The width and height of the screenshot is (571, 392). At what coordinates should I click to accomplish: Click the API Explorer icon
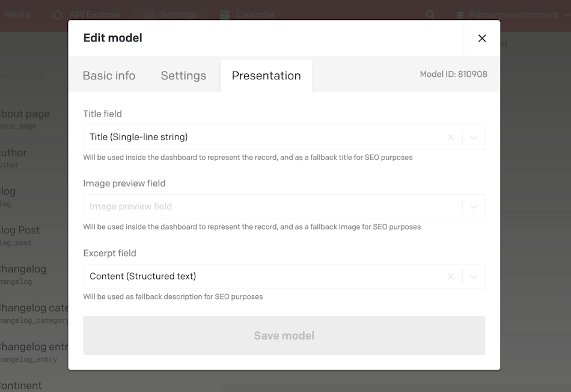[58, 14]
